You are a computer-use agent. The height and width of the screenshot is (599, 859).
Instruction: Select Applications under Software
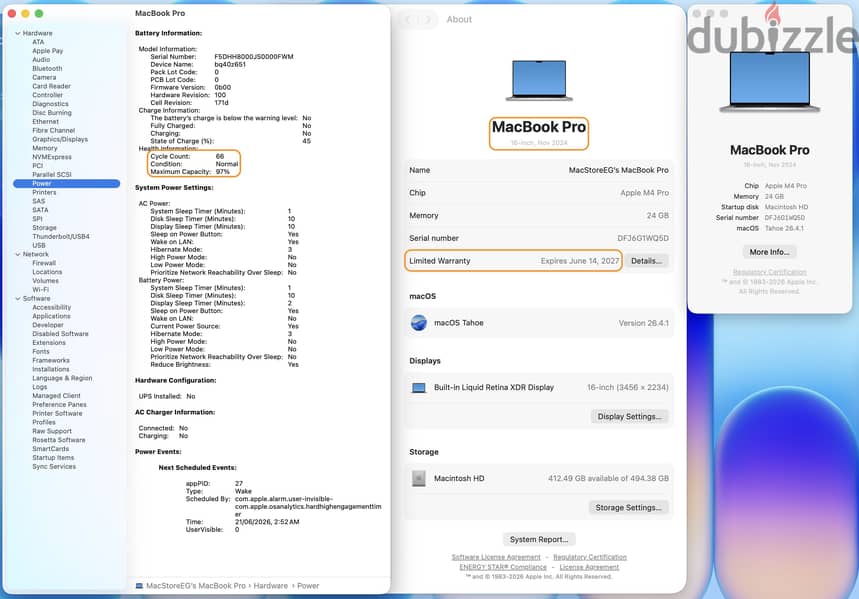click(51, 316)
